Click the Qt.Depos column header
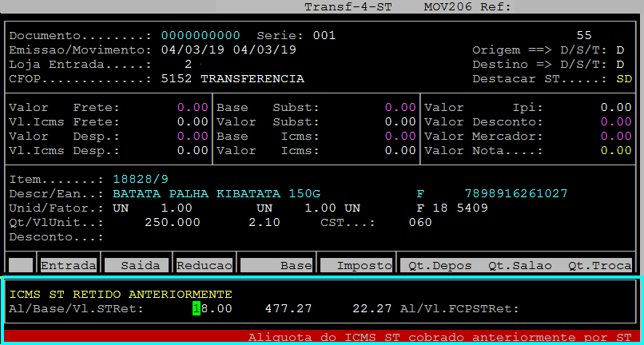Viewport: 644px width, 345px height. [x=439, y=265]
